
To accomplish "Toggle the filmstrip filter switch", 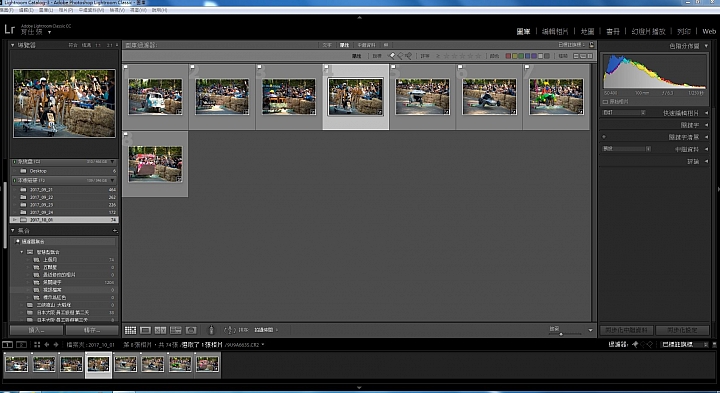I will (x=713, y=344).
